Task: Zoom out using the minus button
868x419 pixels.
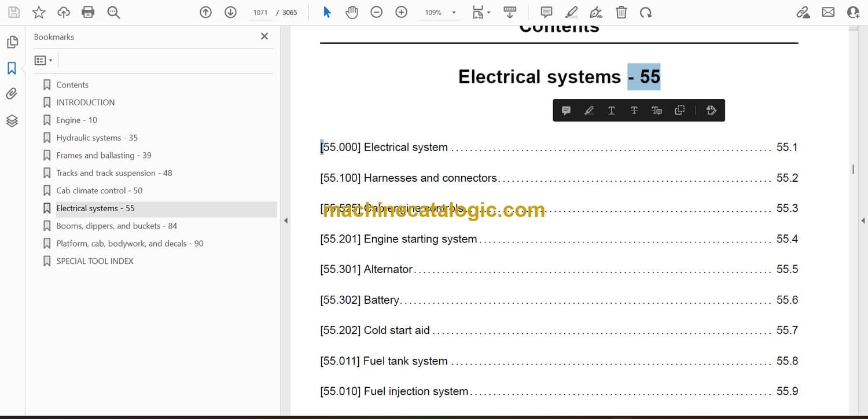Action: click(377, 12)
